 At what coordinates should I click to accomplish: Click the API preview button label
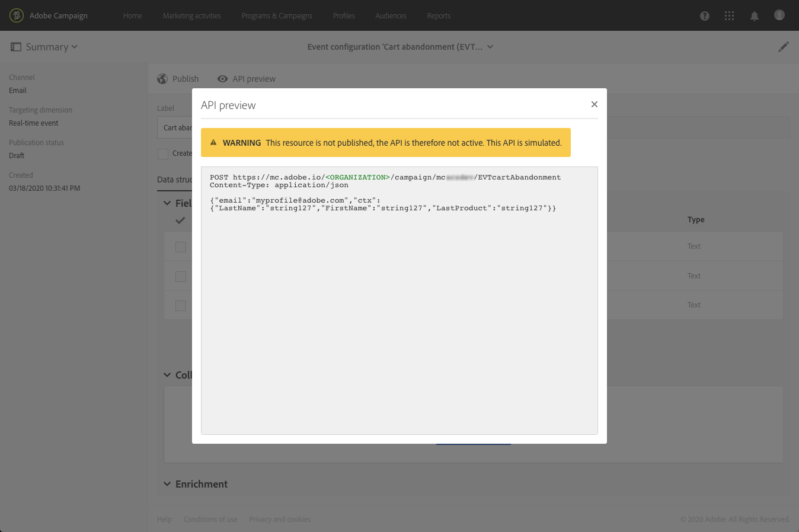point(254,79)
